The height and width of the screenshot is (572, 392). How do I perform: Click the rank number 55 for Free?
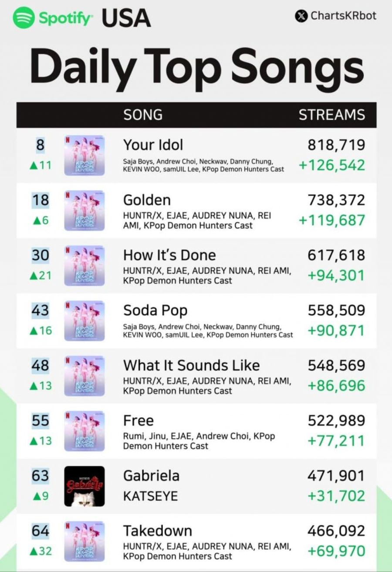[x=40, y=421]
